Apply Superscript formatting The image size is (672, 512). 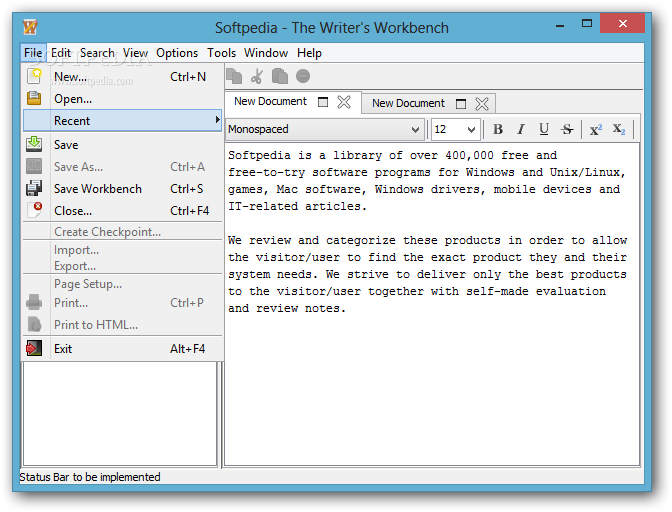coord(596,129)
